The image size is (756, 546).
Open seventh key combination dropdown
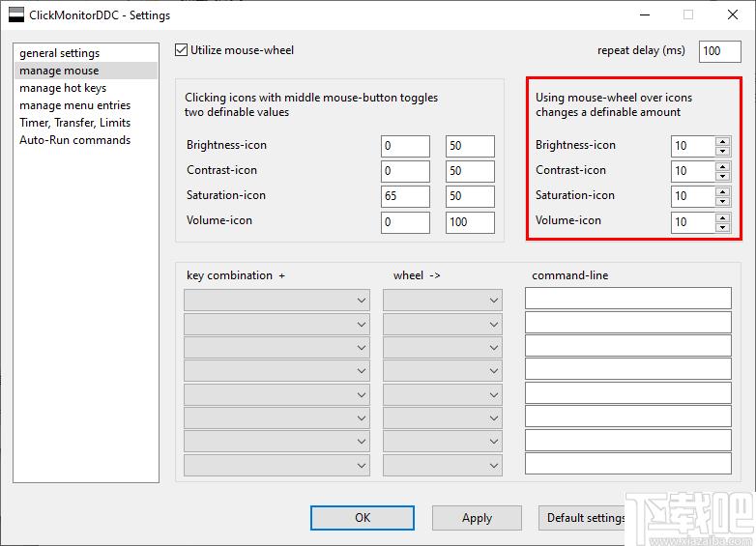[x=276, y=441]
